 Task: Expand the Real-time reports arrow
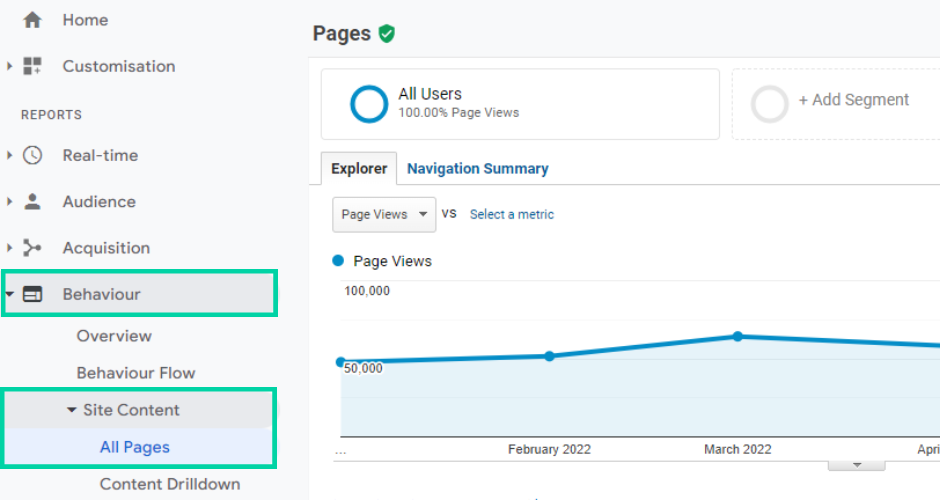coord(9,155)
